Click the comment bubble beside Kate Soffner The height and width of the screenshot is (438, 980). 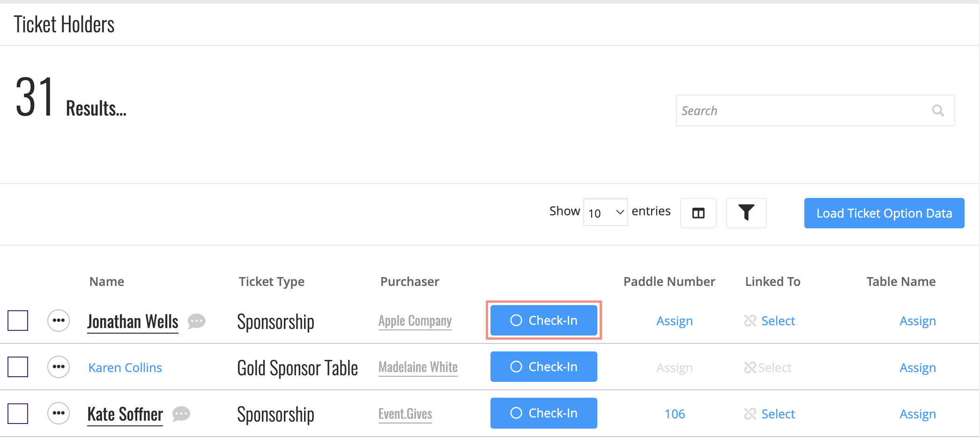[181, 414]
